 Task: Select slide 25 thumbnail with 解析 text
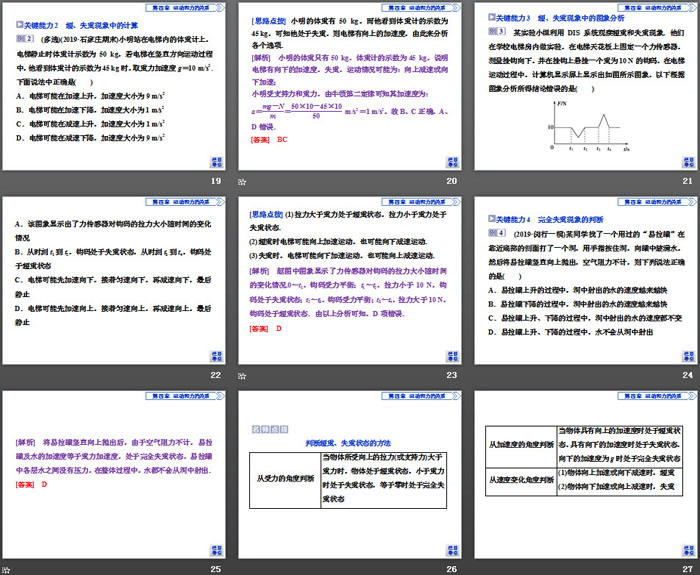click(114, 475)
